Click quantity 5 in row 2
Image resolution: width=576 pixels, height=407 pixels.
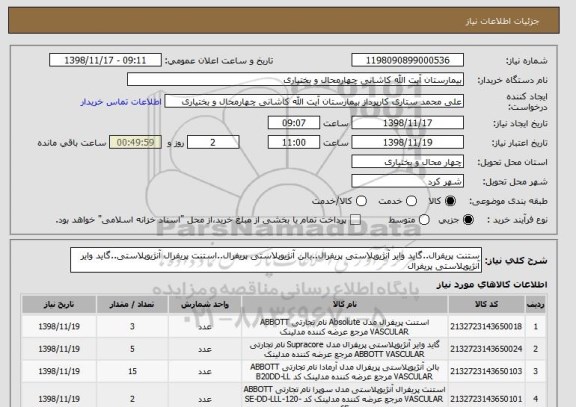point(132,349)
